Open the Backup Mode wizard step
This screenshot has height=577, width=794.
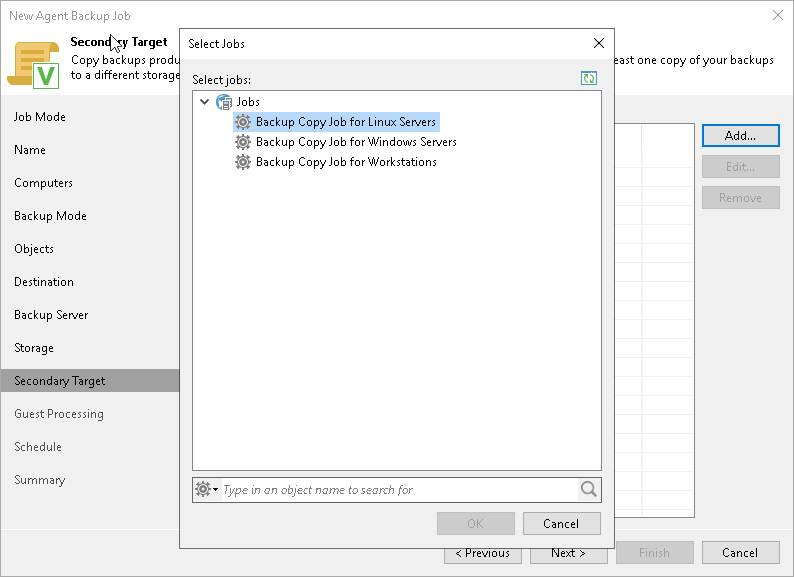pyautogui.click(x=51, y=216)
